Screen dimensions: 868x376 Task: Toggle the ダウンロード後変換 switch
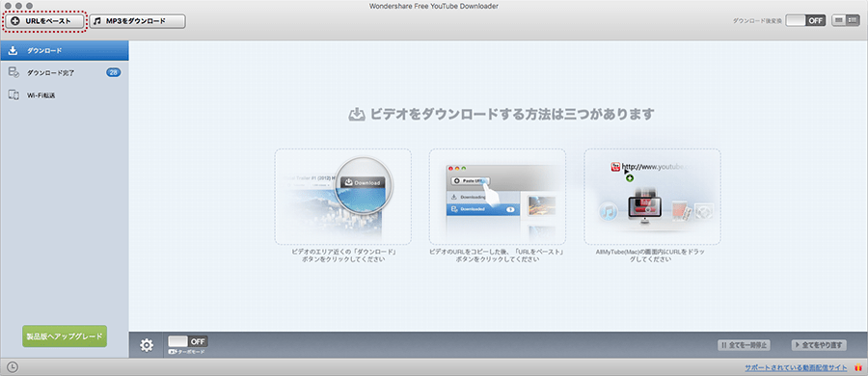(805, 20)
